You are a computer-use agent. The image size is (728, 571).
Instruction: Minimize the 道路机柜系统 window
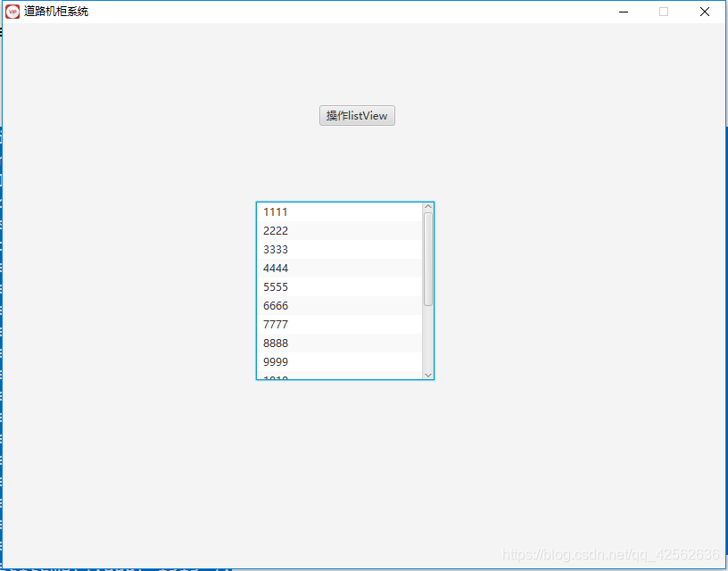[624, 12]
